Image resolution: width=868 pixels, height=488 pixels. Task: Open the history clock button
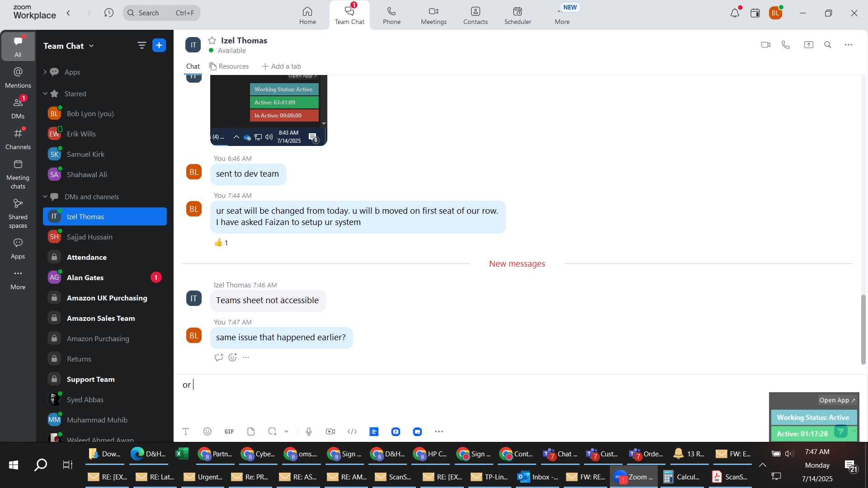coord(108,13)
